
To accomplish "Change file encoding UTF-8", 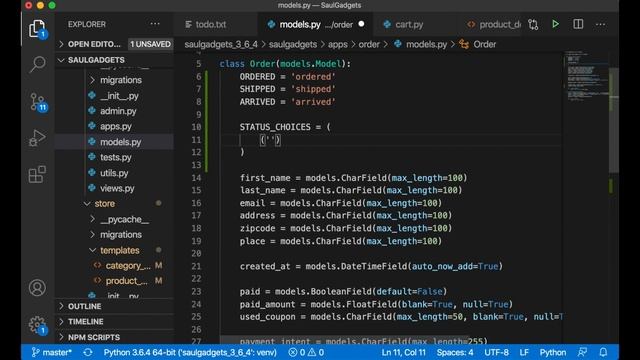I will [x=496, y=352].
